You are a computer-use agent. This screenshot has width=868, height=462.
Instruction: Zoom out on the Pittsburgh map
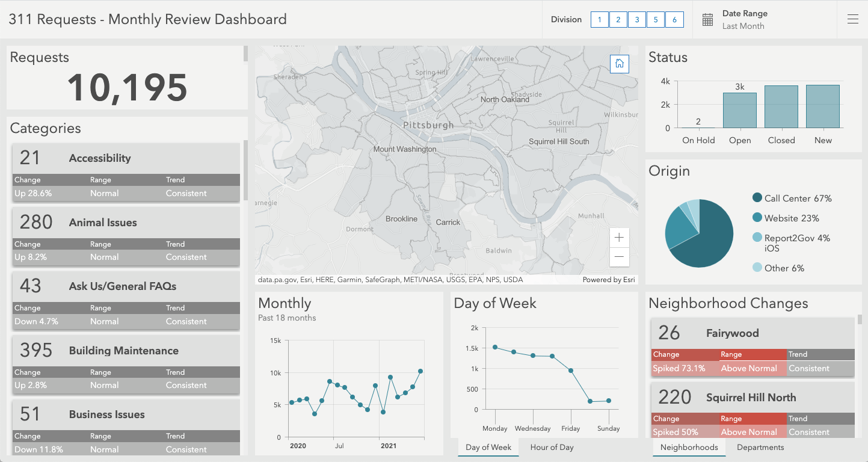(x=619, y=257)
